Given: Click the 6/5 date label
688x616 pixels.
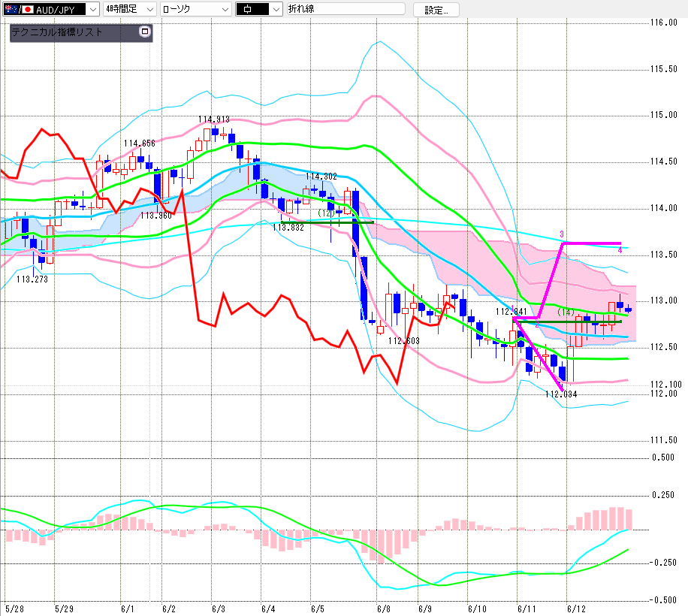Looking at the screenshot, I should 318,609.
